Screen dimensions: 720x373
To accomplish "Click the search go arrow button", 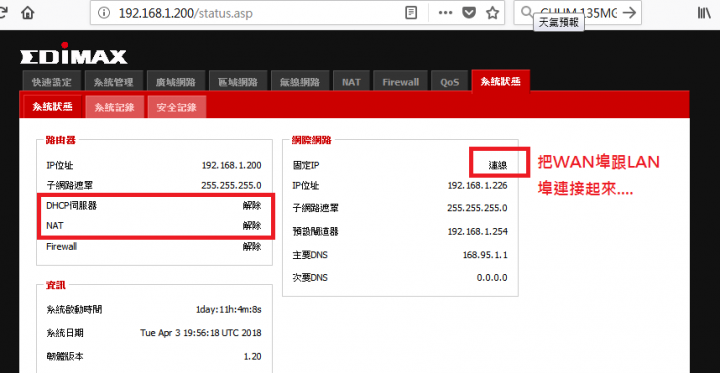I will tap(629, 13).
